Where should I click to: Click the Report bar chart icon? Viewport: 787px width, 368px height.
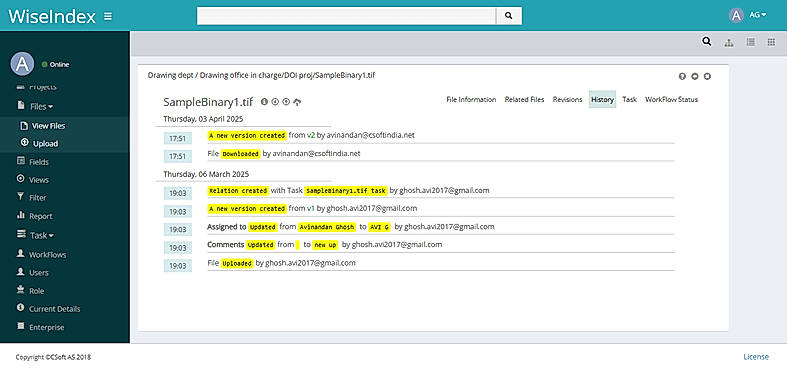(21, 215)
